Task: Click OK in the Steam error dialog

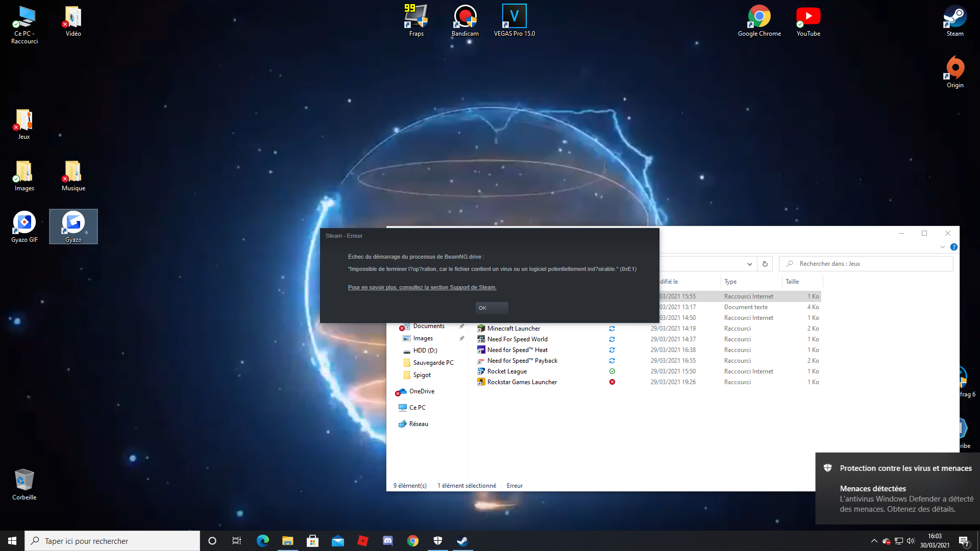Action: point(492,308)
